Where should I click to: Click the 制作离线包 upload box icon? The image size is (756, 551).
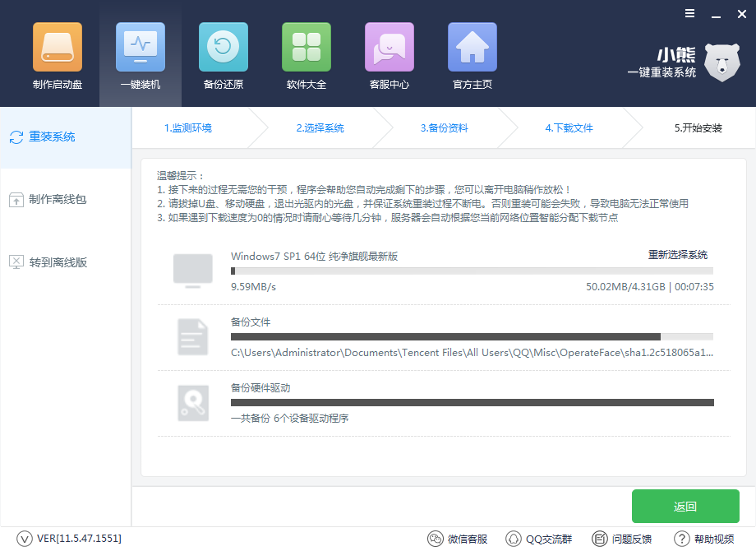(16, 200)
